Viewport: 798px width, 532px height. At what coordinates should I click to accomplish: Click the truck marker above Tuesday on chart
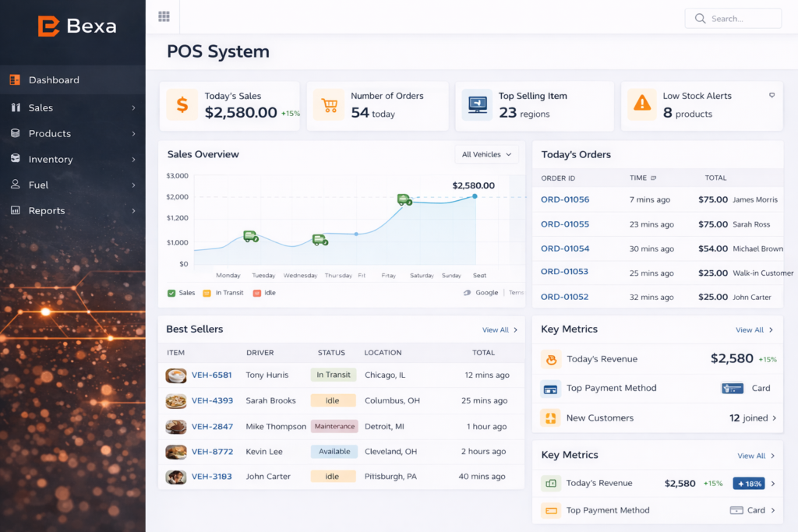pos(250,236)
